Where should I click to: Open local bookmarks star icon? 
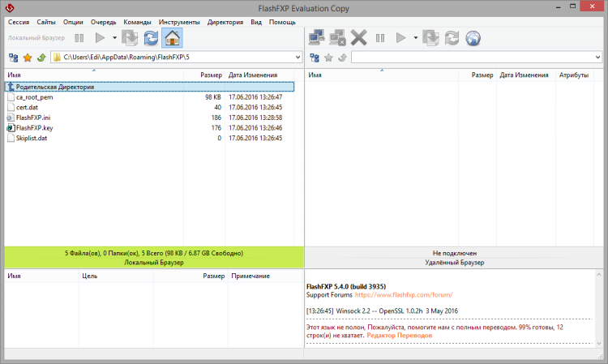tap(28, 58)
